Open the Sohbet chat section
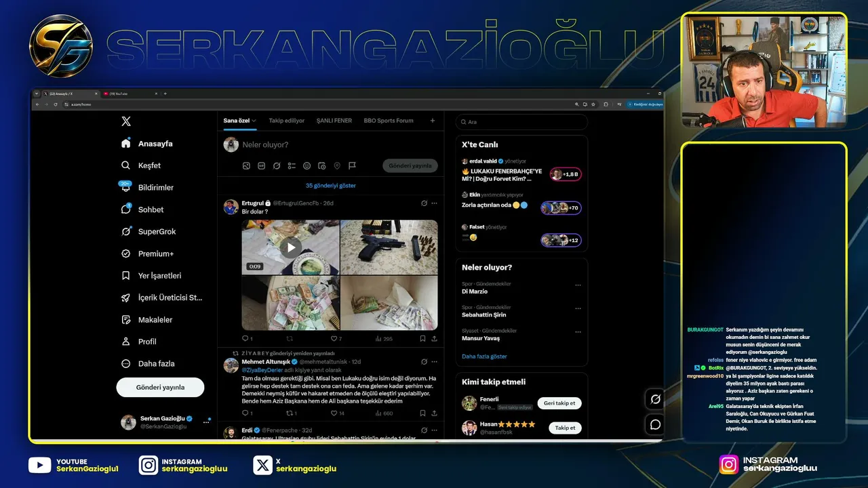 click(x=142, y=209)
